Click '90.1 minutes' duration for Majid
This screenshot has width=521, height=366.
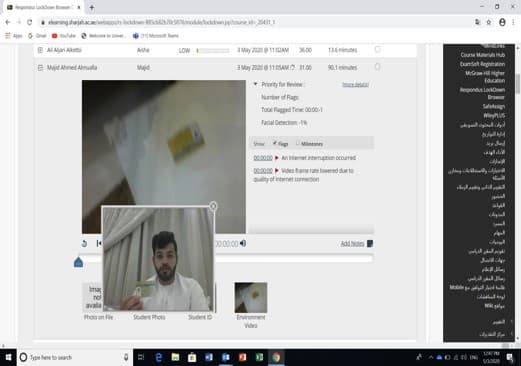click(x=342, y=68)
